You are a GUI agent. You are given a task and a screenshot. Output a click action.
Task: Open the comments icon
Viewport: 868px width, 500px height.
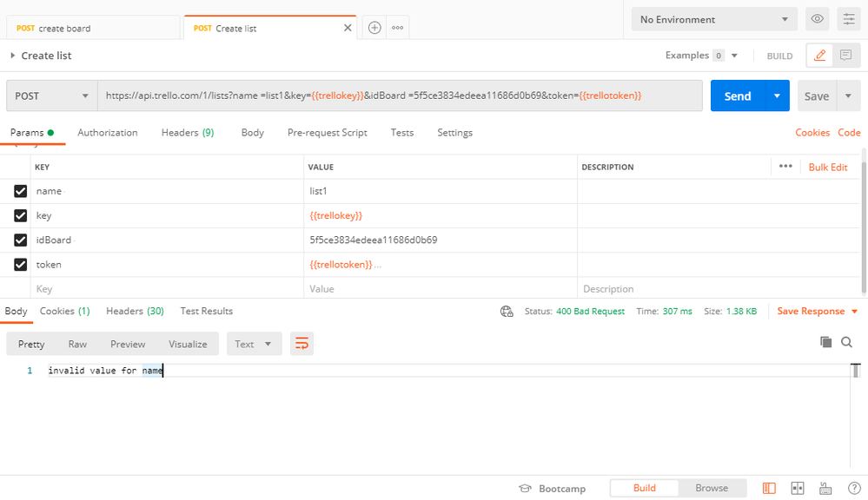point(846,56)
